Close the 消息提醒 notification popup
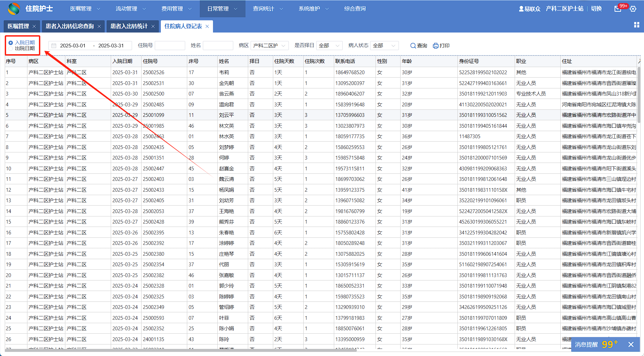Image resolution: width=644 pixels, height=356 pixels. click(631, 344)
